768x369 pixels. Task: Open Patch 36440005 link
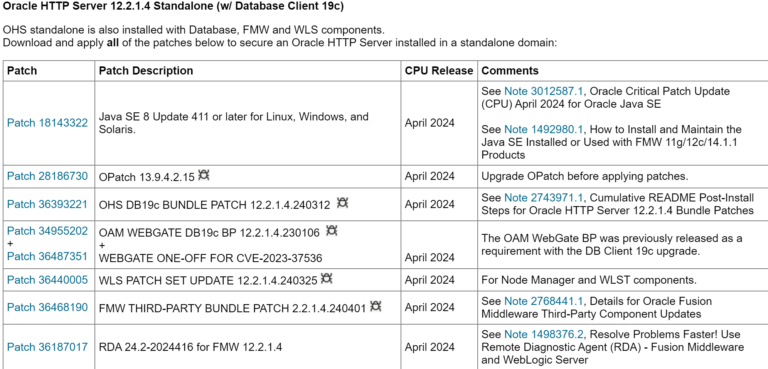pyautogui.click(x=48, y=280)
